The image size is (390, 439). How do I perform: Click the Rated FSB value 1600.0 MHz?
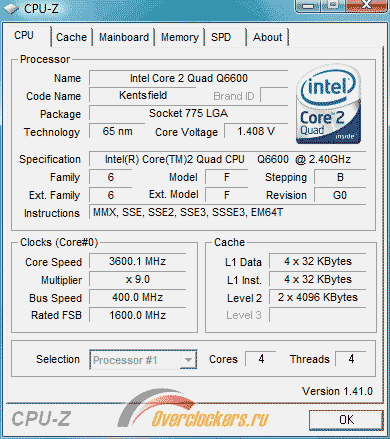[137, 315]
